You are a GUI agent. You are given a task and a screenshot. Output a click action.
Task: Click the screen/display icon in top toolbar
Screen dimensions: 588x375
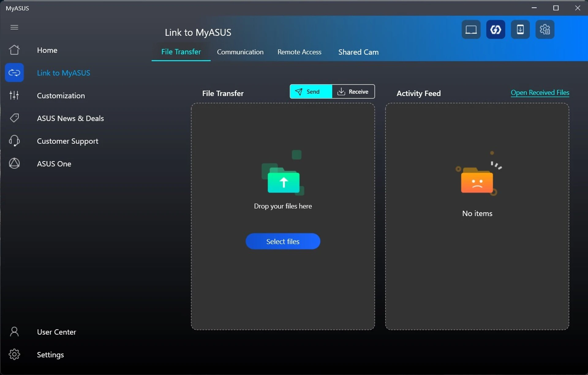(471, 30)
